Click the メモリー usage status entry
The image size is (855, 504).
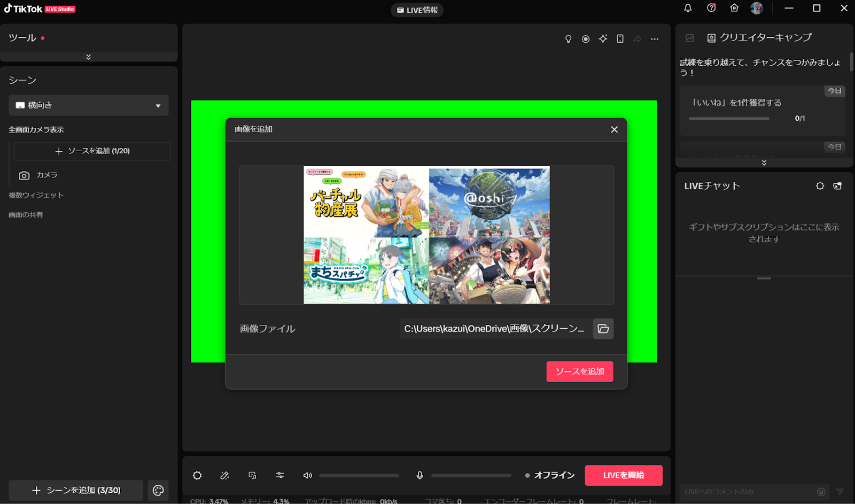click(x=265, y=501)
